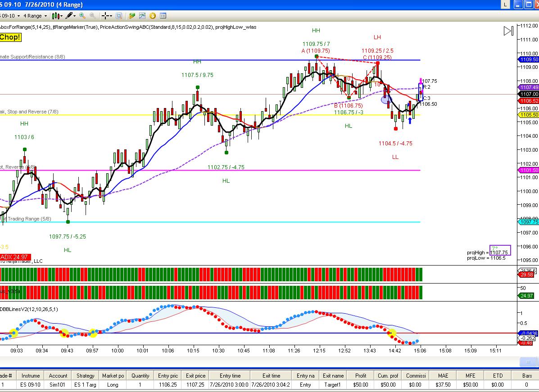This screenshot has height=392, width=539.
Task: Click the Entry time column header
Action: pyautogui.click(x=230, y=375)
